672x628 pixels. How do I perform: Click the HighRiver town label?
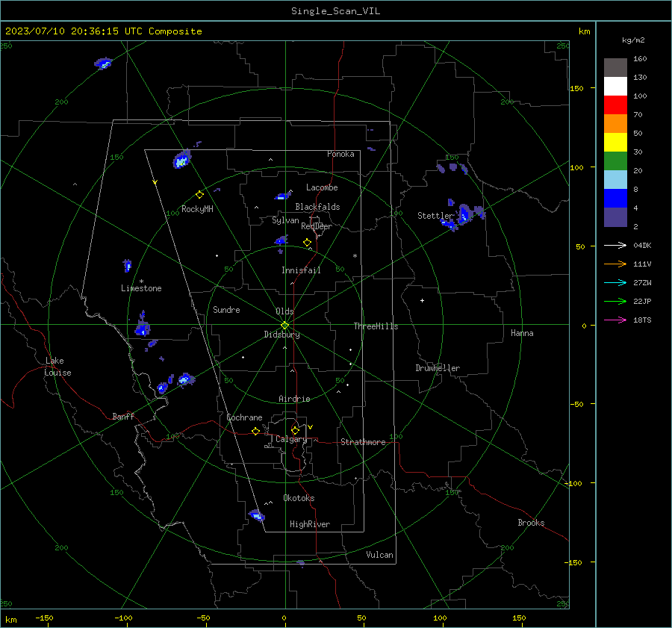click(x=310, y=524)
